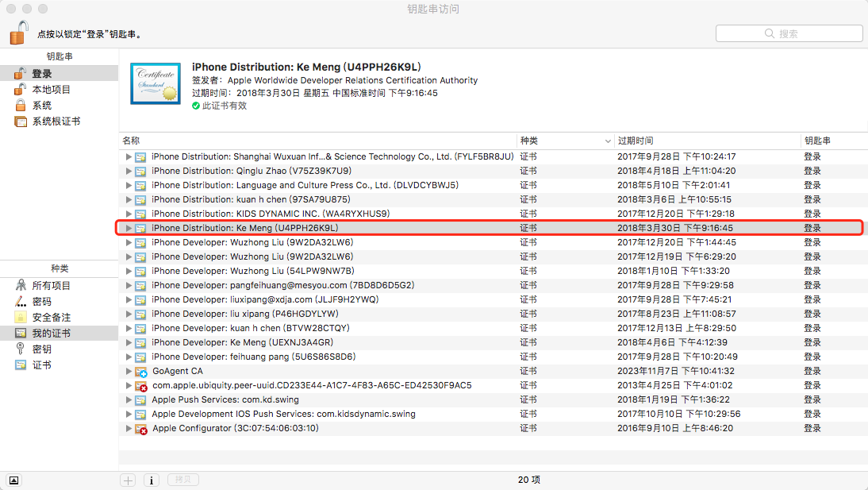The image size is (868, 490).
Task: Click the padlock icon to lock the keychain
Action: tap(19, 32)
